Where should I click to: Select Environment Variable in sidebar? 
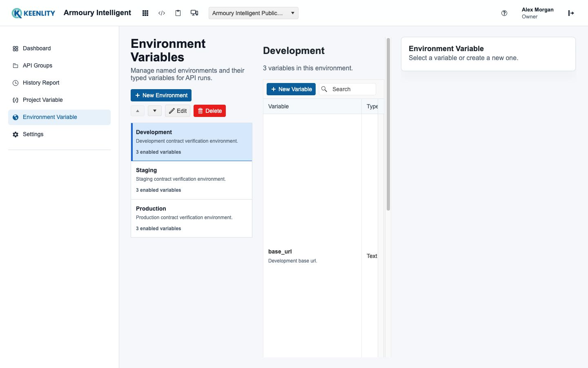pos(59,117)
